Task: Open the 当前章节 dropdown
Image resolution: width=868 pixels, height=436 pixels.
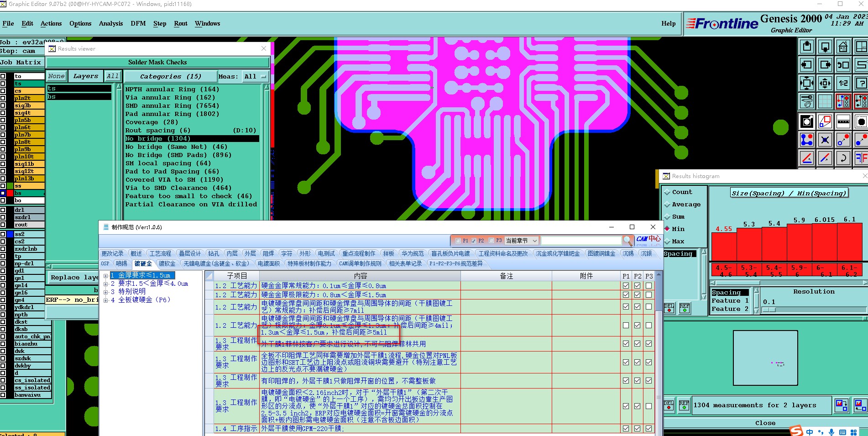Action: pyautogui.click(x=522, y=241)
